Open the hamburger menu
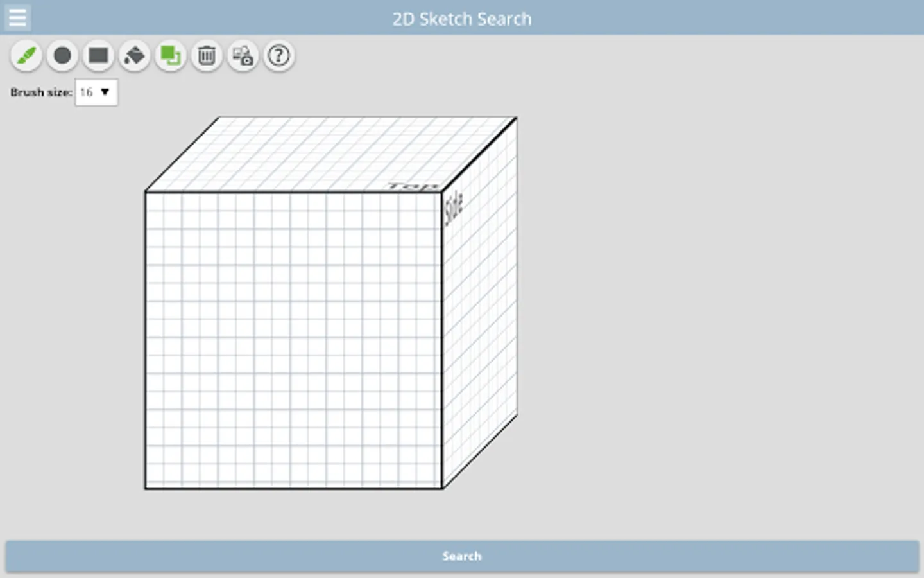Image resolution: width=924 pixels, height=578 pixels. click(x=17, y=17)
